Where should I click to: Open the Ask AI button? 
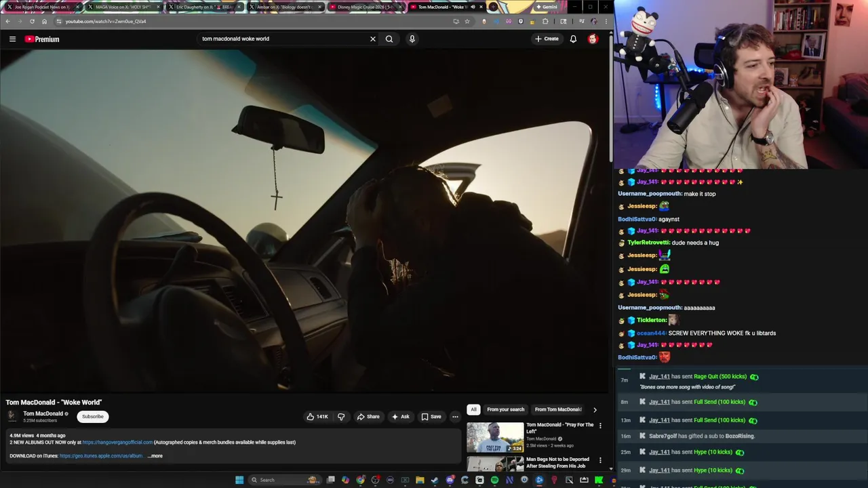[400, 416]
